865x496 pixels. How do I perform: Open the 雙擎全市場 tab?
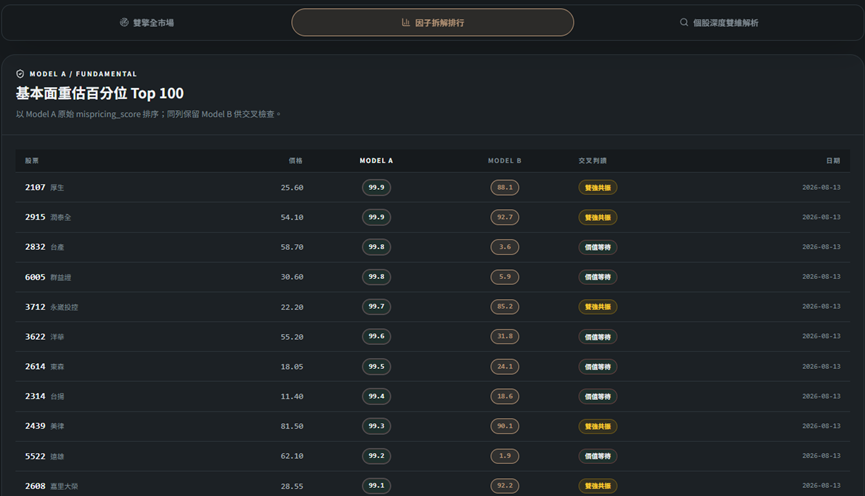147,23
